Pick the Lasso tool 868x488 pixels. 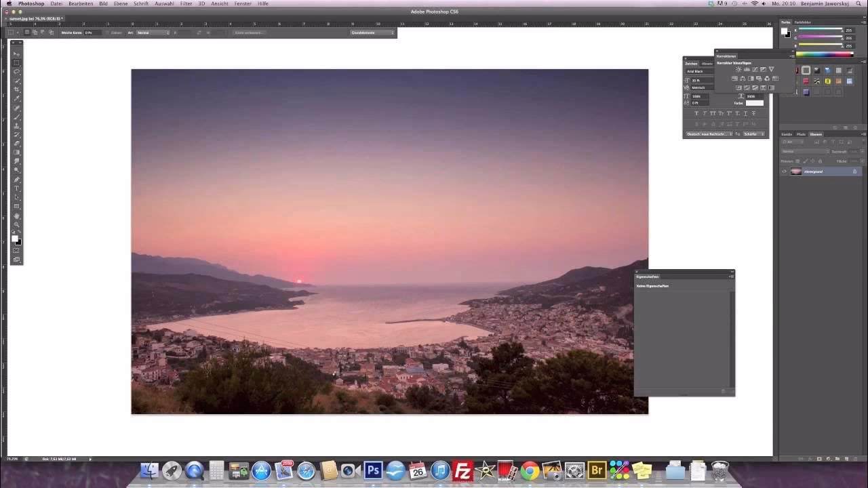pos(16,73)
